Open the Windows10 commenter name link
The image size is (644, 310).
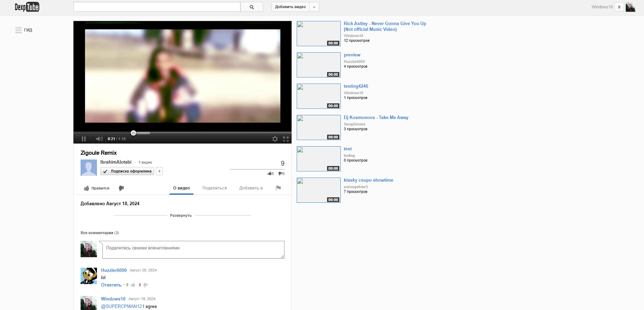click(113, 299)
